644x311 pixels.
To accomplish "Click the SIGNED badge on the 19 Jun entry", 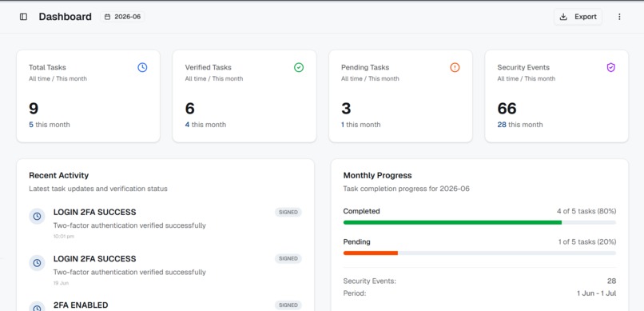I will (x=288, y=259).
